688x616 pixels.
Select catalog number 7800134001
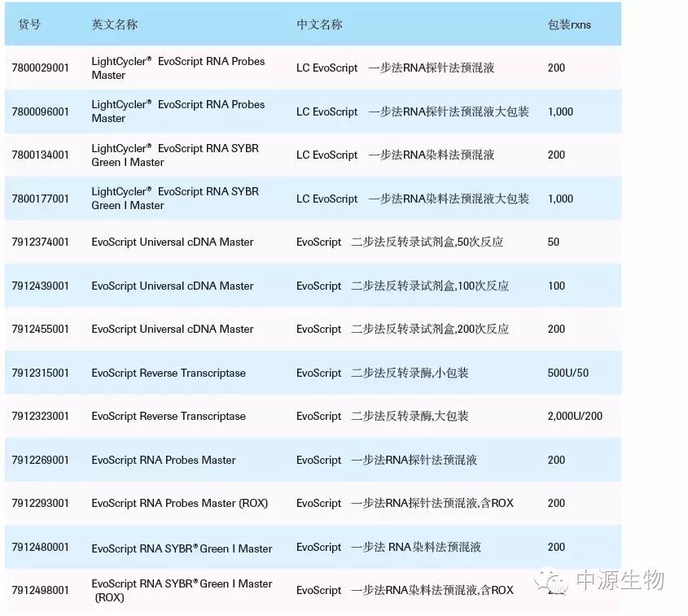[x=41, y=155]
